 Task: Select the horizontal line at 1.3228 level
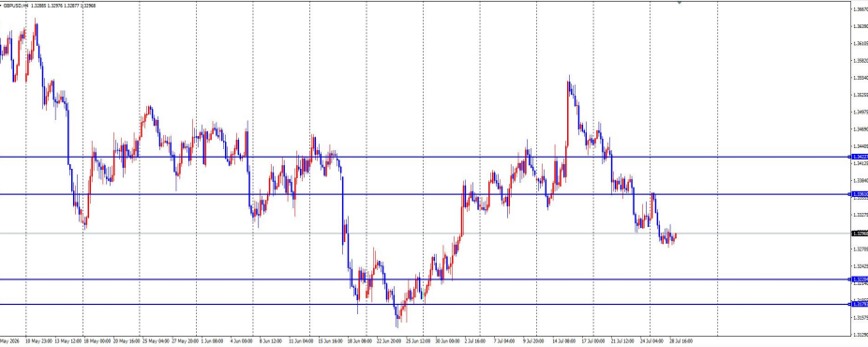(x=425, y=279)
